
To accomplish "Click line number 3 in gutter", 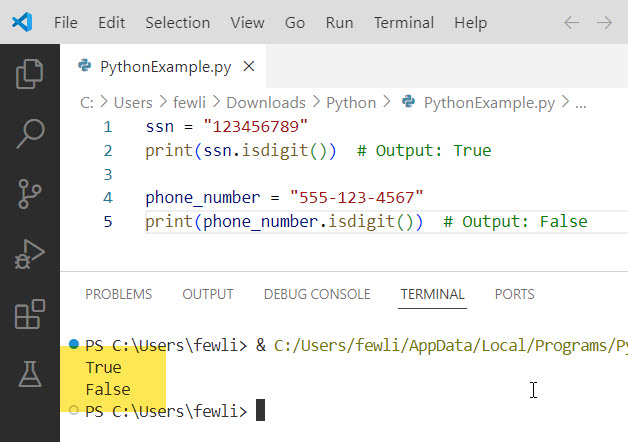I will click(x=107, y=174).
